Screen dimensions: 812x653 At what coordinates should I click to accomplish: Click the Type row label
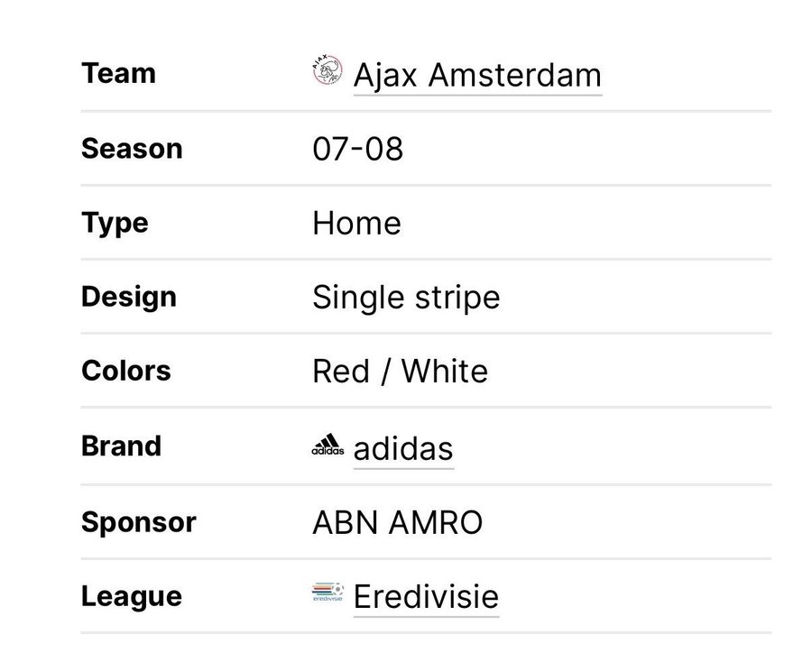(x=114, y=223)
